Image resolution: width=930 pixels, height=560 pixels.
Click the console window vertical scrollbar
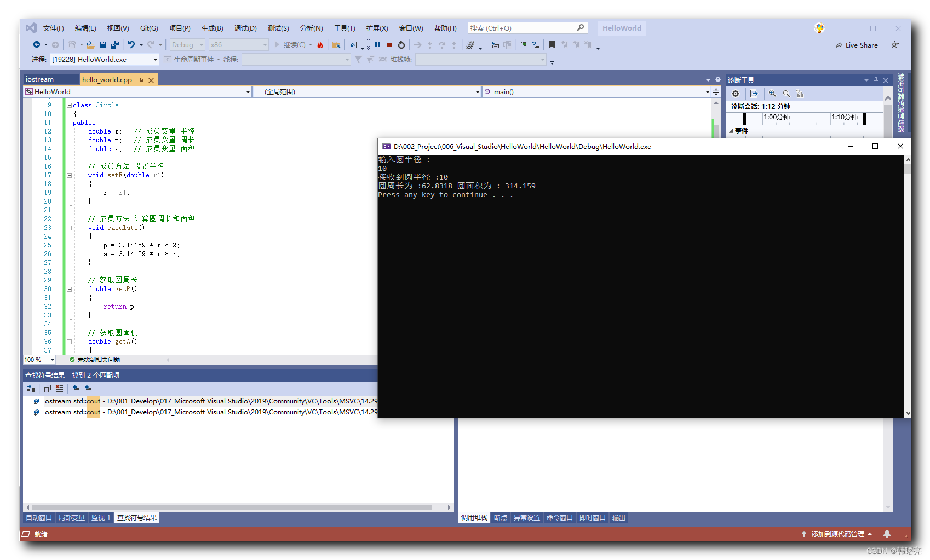[908, 286]
